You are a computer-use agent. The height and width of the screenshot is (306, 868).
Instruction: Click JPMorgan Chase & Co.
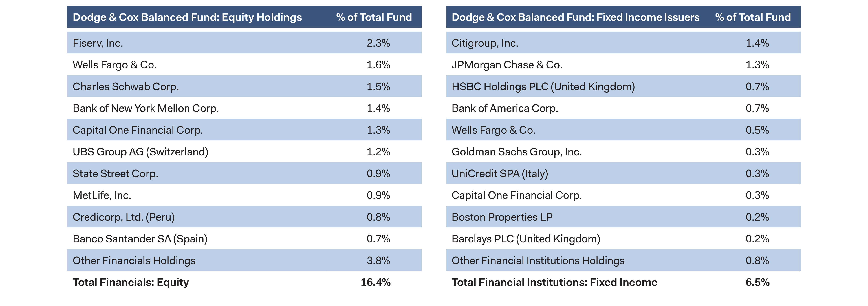pyautogui.click(x=507, y=65)
